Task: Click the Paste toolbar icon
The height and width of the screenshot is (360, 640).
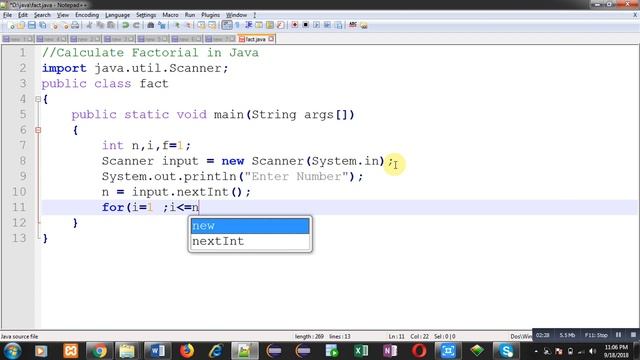Action: coord(110,25)
